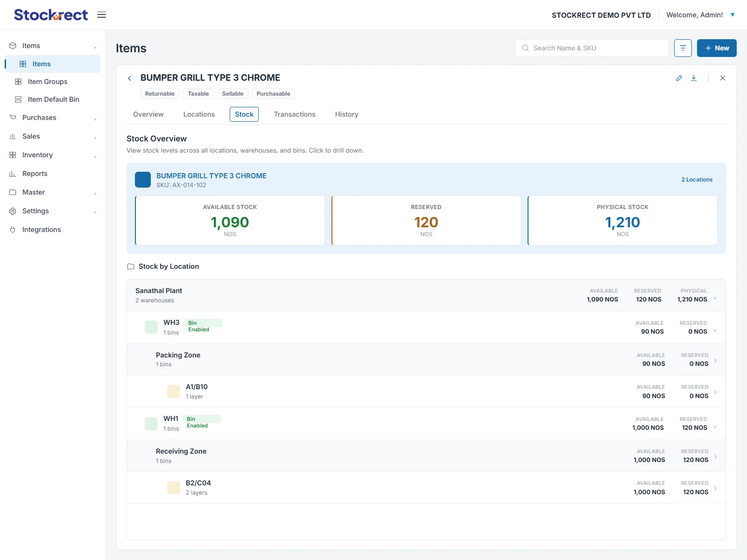Image resolution: width=747 pixels, height=560 pixels.
Task: Open the filter options button
Action: pyautogui.click(x=683, y=48)
